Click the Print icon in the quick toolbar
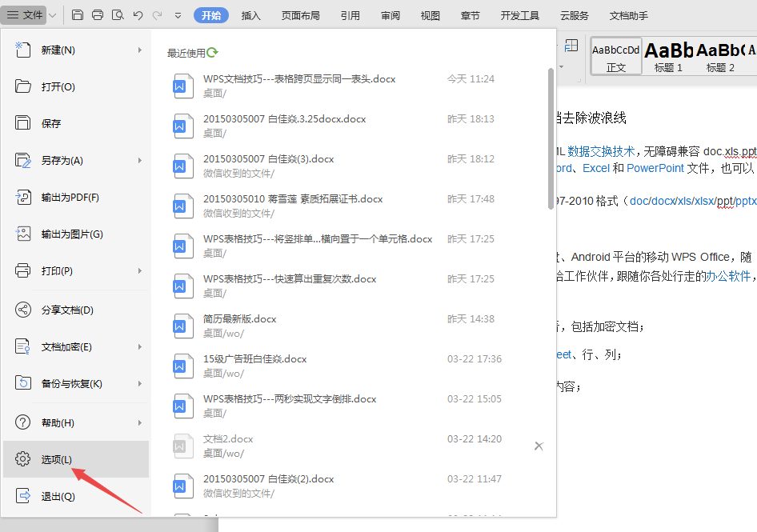 pos(98,15)
